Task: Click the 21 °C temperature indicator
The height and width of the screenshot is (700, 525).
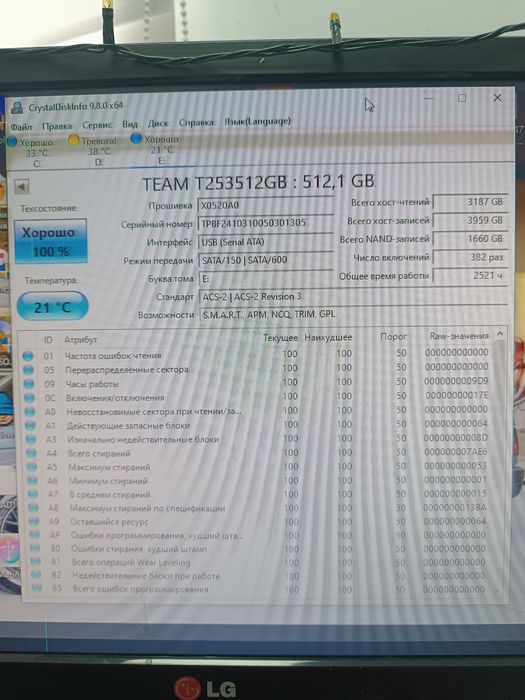Action: 52,306
